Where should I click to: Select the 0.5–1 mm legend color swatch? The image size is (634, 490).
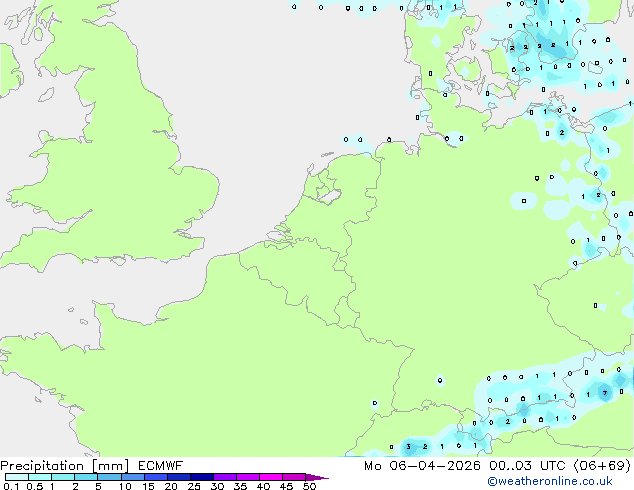40,477
